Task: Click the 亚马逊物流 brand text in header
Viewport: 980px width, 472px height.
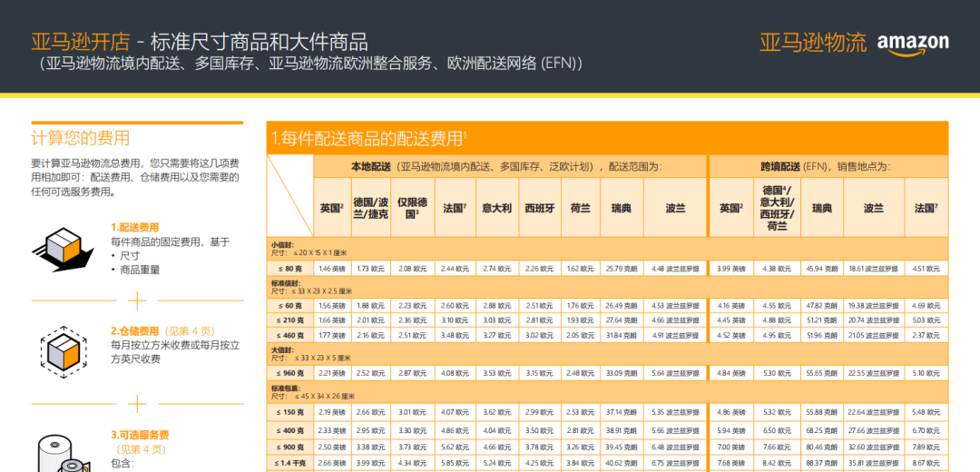Action: [813, 43]
